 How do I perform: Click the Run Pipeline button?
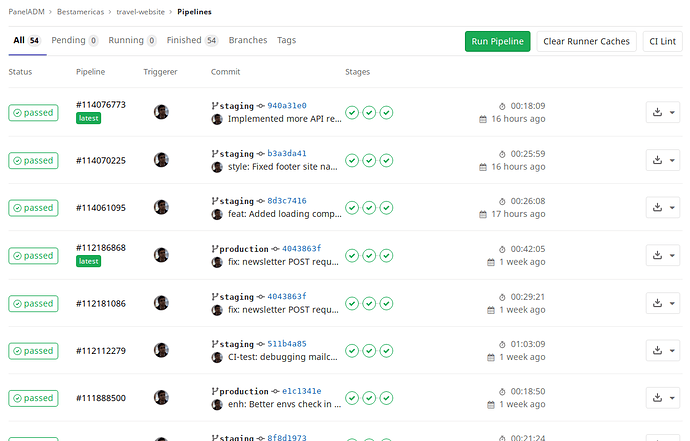click(x=498, y=41)
